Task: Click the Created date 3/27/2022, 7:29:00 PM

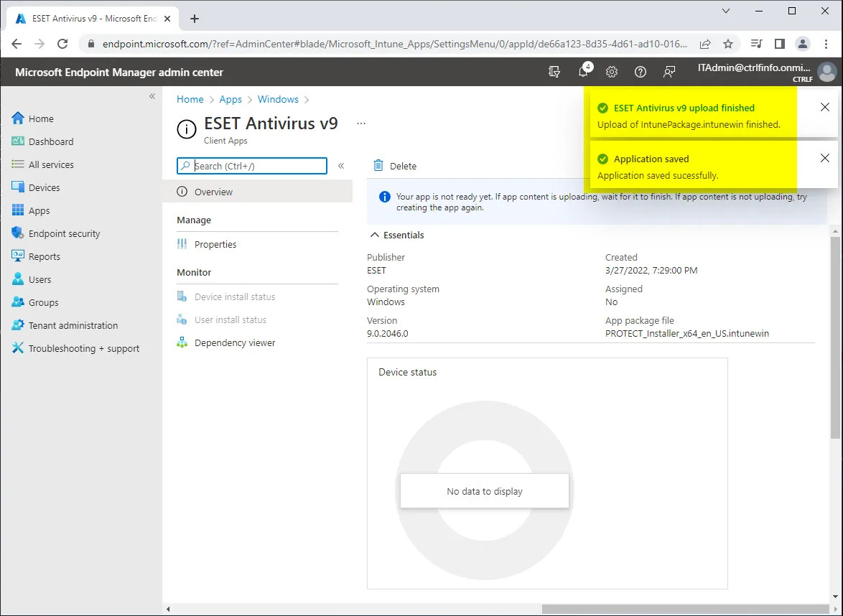Action: pos(651,271)
